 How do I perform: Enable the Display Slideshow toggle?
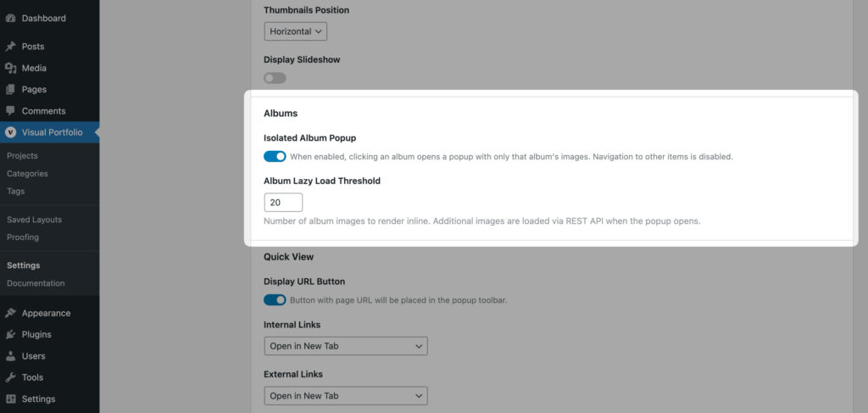pos(275,78)
